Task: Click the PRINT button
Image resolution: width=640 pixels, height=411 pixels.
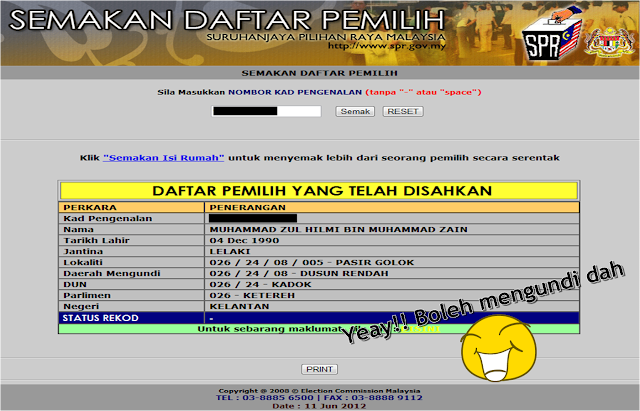Action: tap(320, 369)
